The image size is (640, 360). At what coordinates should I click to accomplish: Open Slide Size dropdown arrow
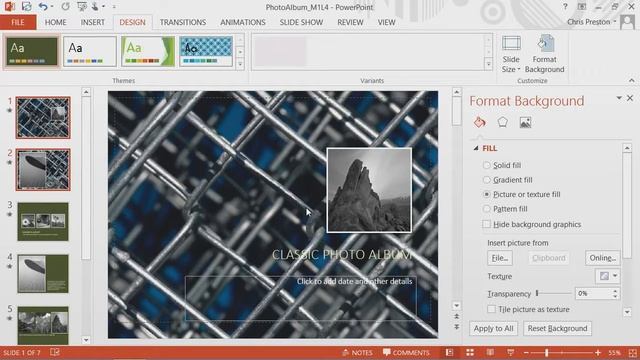point(519,69)
